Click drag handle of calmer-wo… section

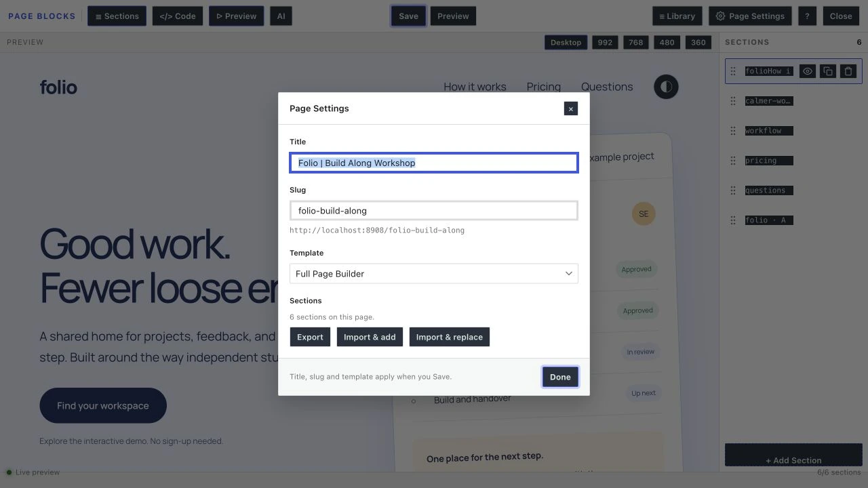pos(733,101)
